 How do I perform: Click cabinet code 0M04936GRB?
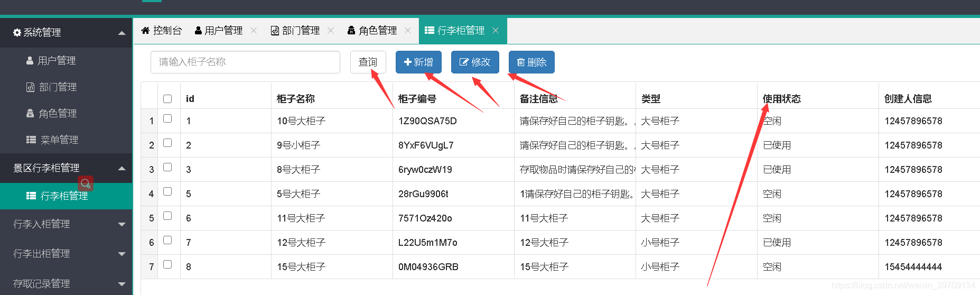(428, 267)
